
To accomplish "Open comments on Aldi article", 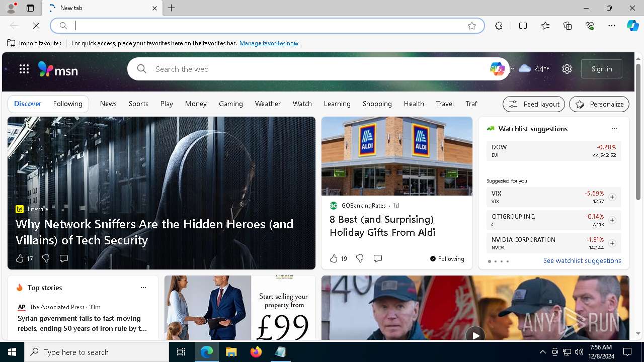I will point(378,258).
